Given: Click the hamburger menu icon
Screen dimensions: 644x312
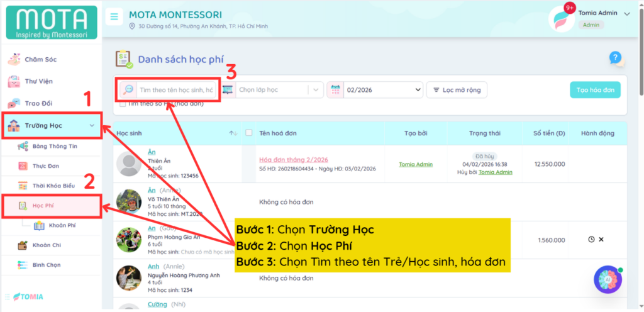Looking at the screenshot, I should click(114, 17).
